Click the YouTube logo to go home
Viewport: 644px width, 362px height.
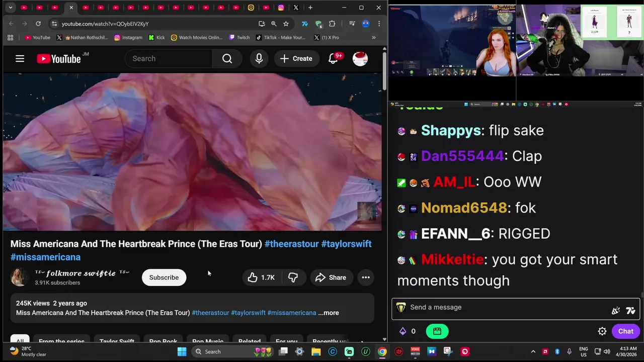click(59, 59)
